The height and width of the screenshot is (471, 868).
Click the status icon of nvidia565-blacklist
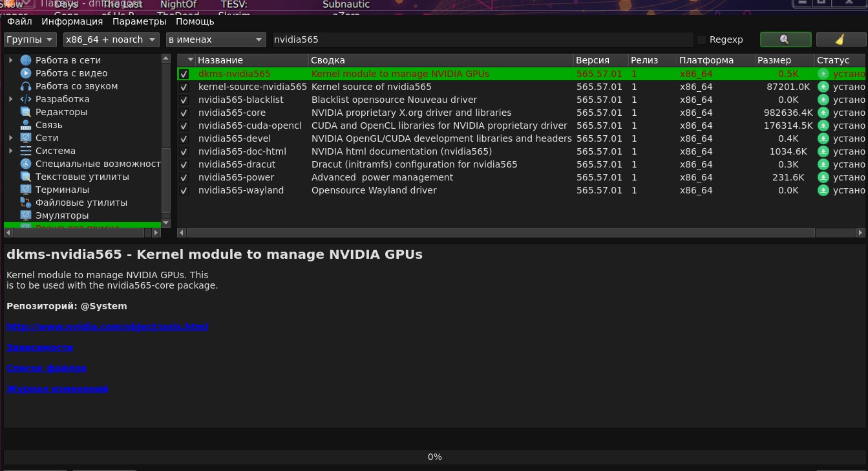(x=823, y=100)
